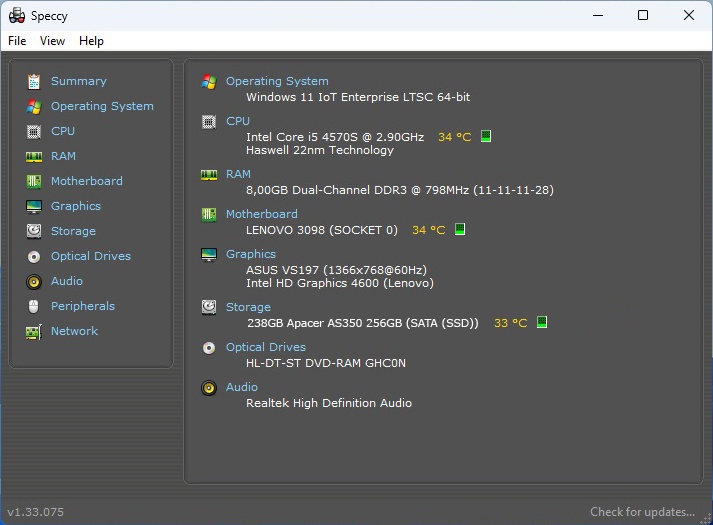Click Haswell 22nm Technology text
713x525 pixels.
point(320,150)
